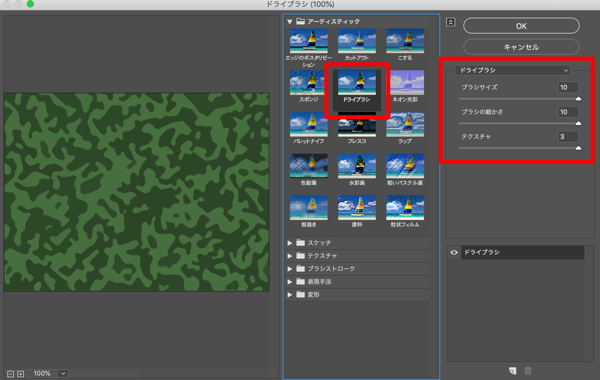Image resolution: width=600 pixels, height=380 pixels.
Task: Expand the スケッチ folder
Action: [290, 243]
